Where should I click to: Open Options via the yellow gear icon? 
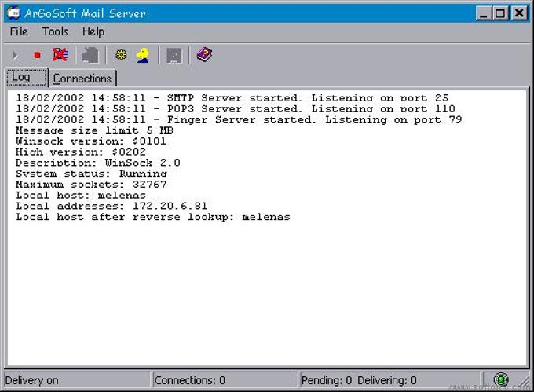[121, 55]
